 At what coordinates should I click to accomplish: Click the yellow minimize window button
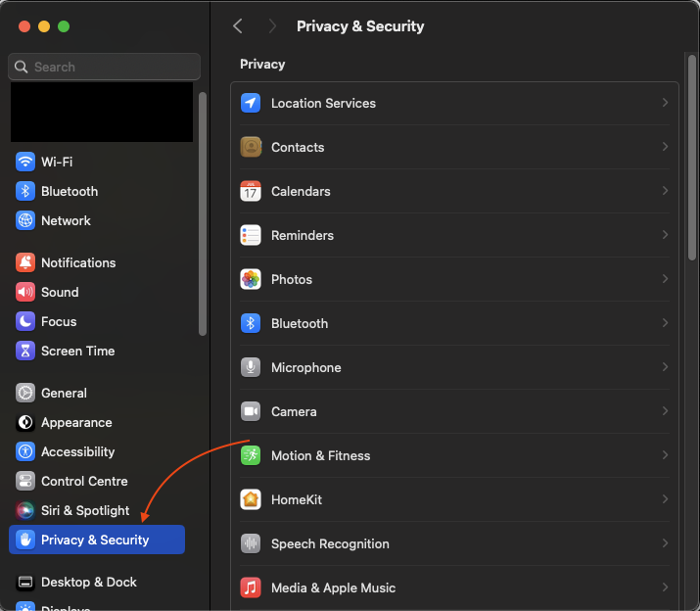pos(44,26)
